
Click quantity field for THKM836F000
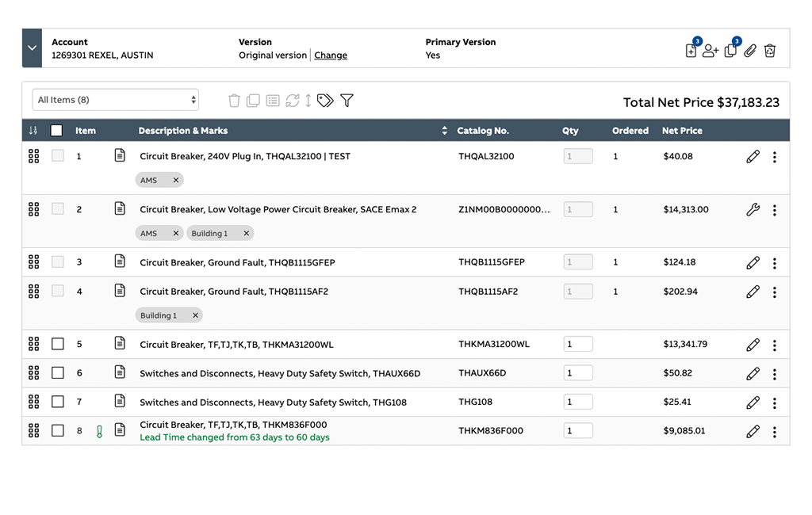point(578,431)
